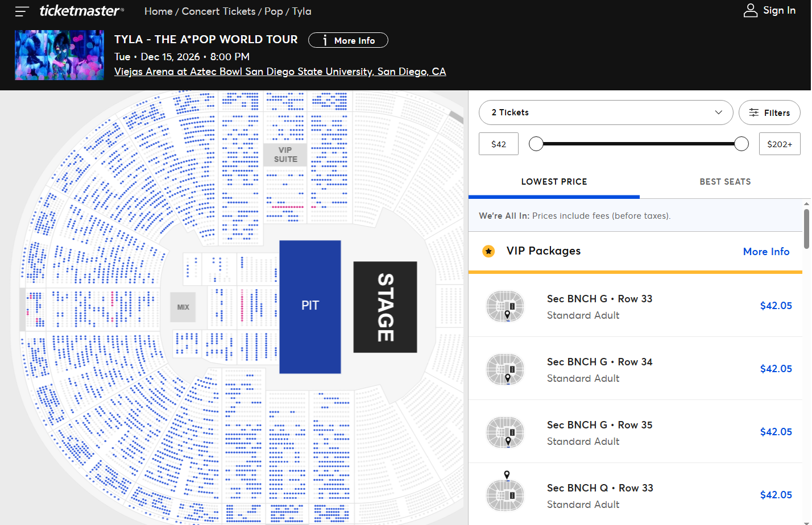
Task: Click the info icon in More Info button
Action: coord(325,40)
